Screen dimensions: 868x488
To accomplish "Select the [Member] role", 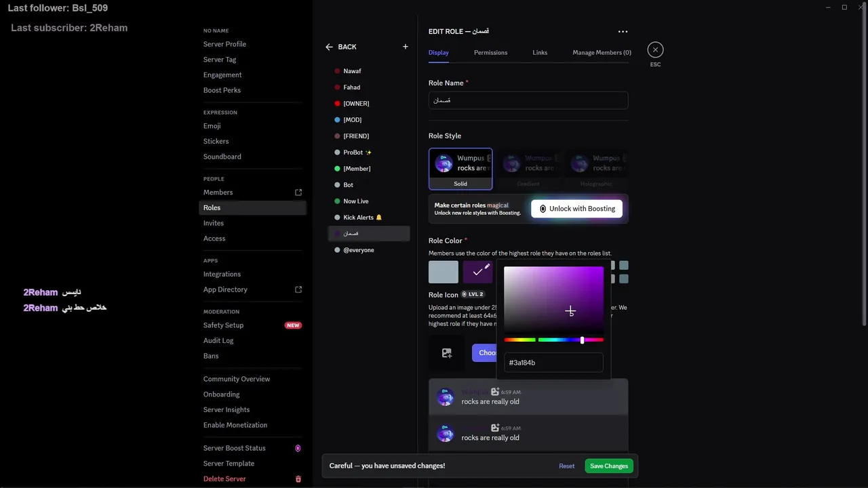I will 369,169.
